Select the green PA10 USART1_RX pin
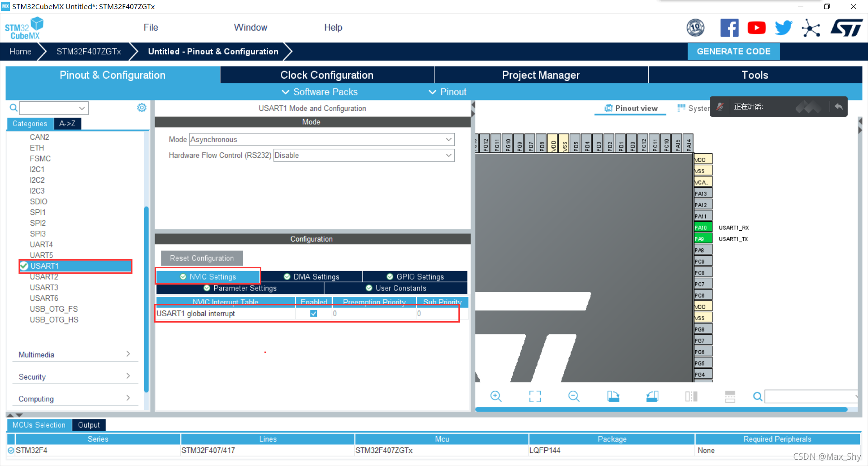 [x=703, y=228]
